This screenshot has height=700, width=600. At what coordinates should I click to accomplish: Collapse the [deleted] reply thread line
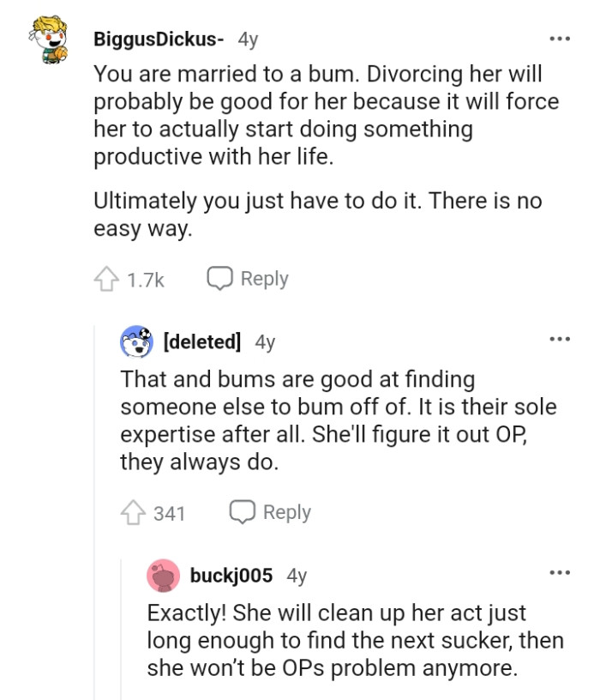coord(94,429)
